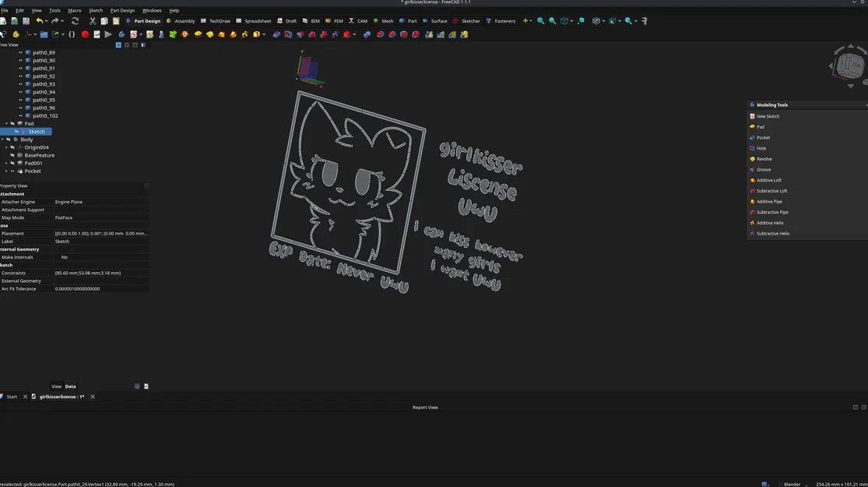The height and width of the screenshot is (487, 868).
Task: Click Pocket in Modeling Tools panel
Action: pyautogui.click(x=763, y=137)
